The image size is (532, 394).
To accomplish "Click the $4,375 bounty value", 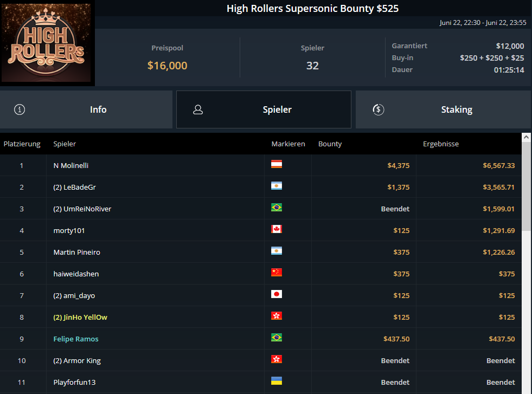I will pos(398,165).
